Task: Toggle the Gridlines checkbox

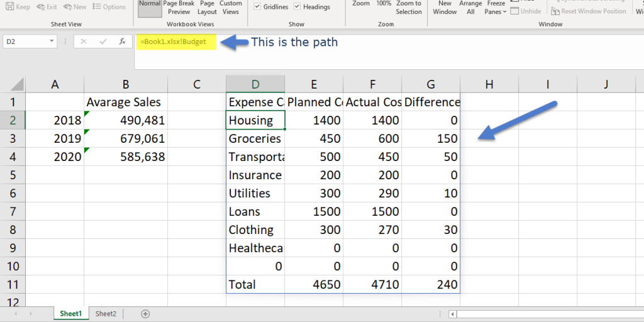Action: pyautogui.click(x=258, y=7)
